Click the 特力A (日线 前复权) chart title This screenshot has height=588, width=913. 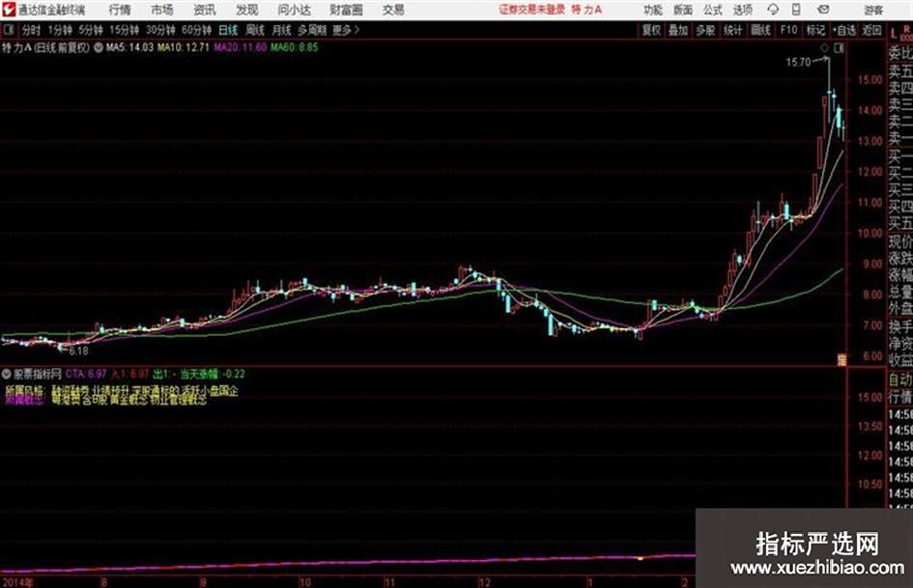(46, 47)
